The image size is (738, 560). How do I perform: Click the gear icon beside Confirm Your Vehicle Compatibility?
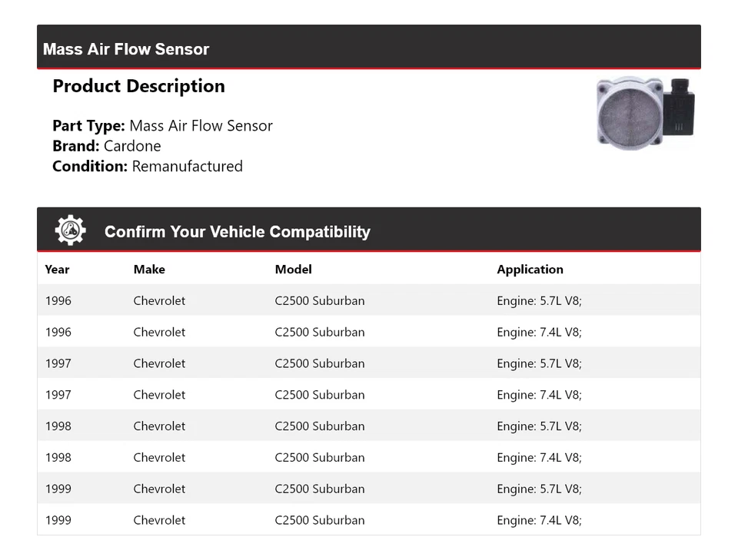coord(70,230)
